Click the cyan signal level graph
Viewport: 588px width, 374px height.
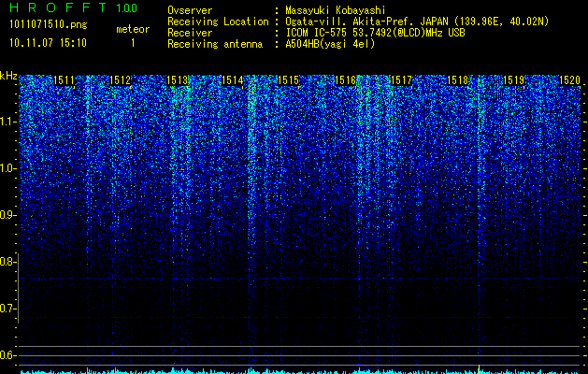[300, 371]
